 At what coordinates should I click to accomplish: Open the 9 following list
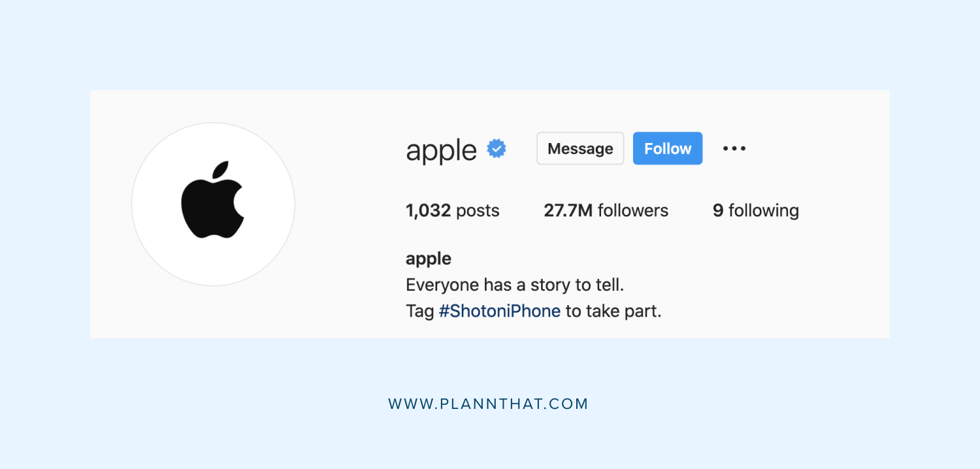(x=755, y=210)
